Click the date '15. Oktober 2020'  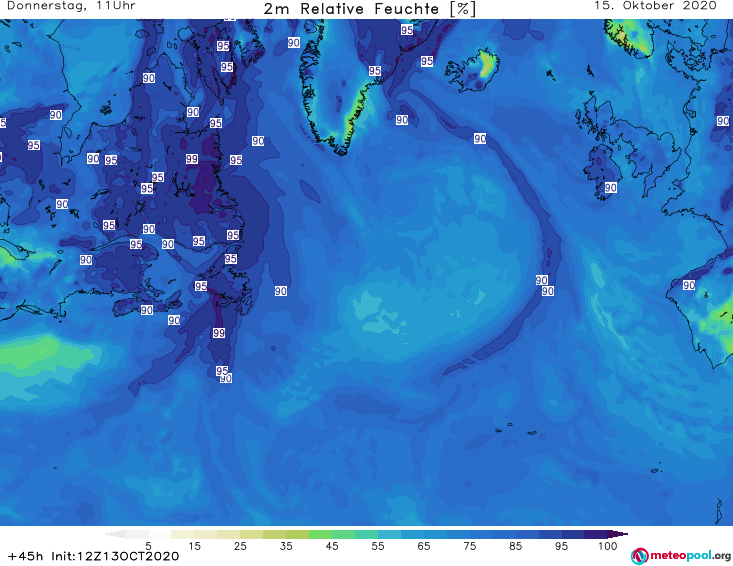655,6
